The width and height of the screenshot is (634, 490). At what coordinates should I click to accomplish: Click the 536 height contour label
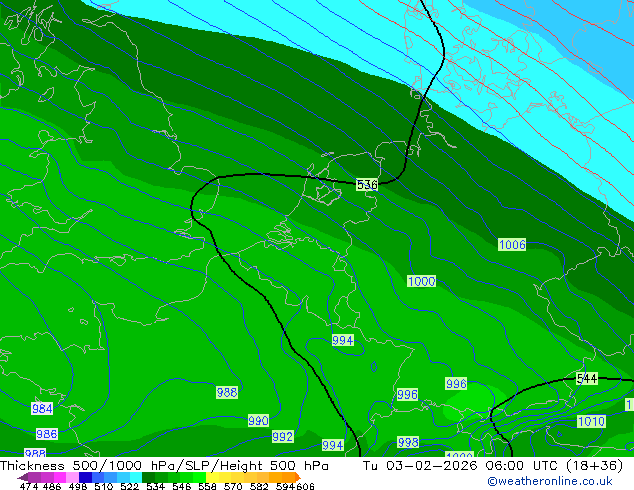tap(367, 185)
